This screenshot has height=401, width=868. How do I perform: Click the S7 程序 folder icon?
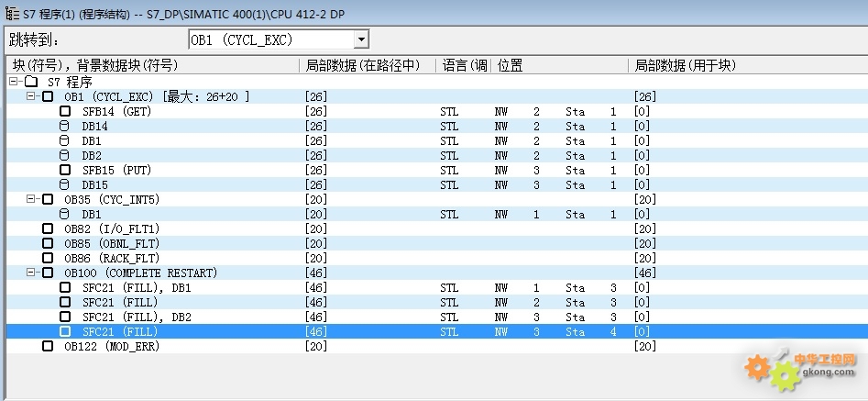click(x=31, y=82)
